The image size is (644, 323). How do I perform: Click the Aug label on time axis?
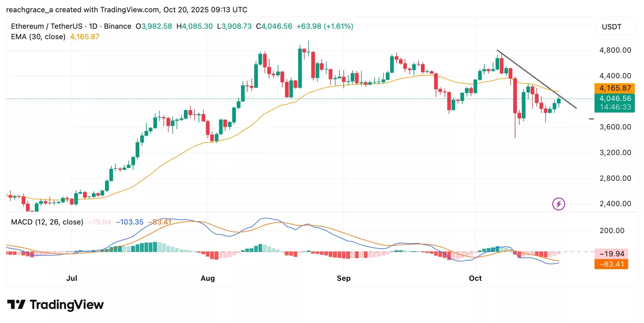(x=208, y=278)
